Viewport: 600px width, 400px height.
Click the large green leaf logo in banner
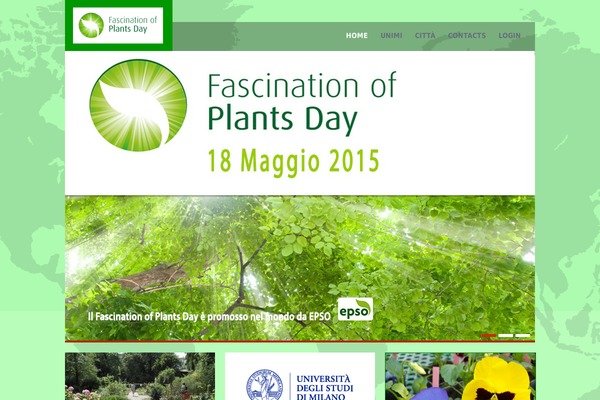(138, 105)
